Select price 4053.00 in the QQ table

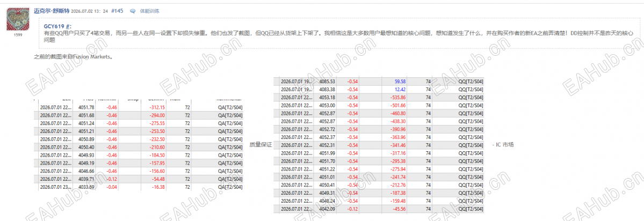click(x=327, y=105)
